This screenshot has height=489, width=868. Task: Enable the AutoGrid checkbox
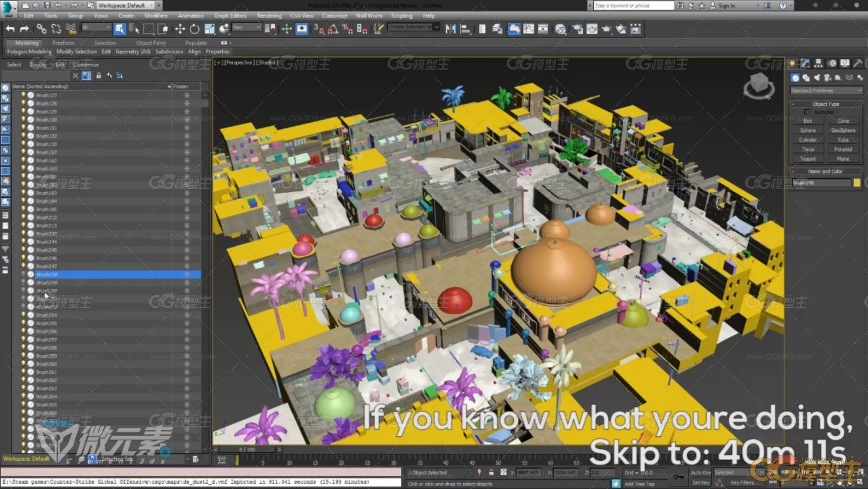(807, 112)
